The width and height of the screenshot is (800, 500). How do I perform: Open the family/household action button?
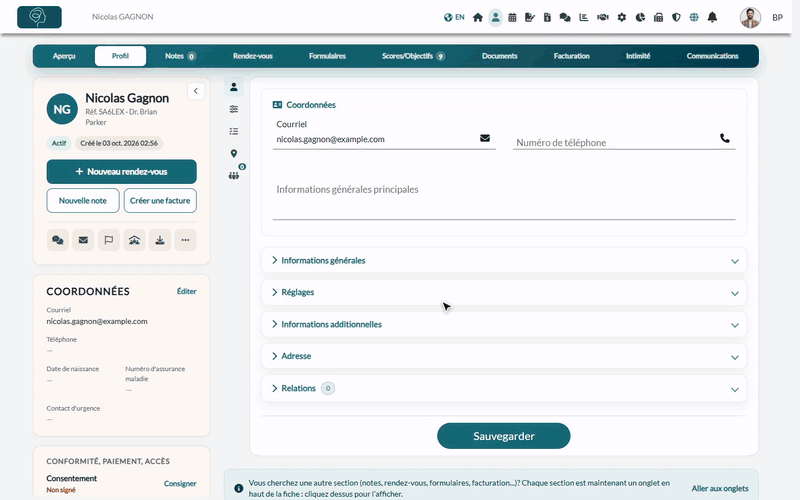(134, 240)
